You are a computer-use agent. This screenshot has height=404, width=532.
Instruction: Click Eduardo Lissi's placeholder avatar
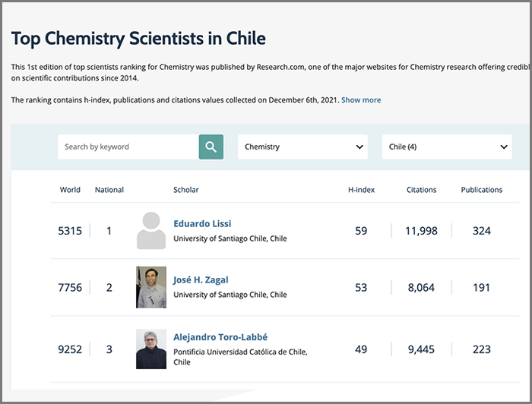(x=151, y=230)
